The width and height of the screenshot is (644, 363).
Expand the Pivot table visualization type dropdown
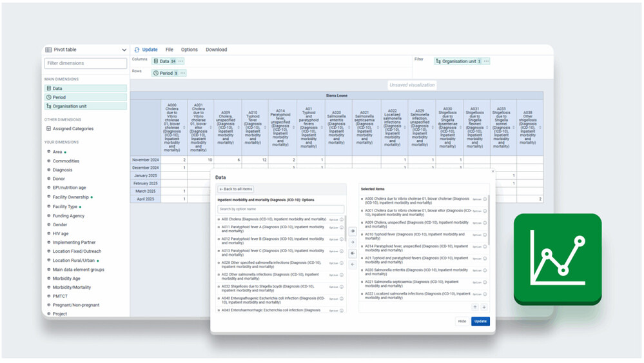[x=124, y=50]
